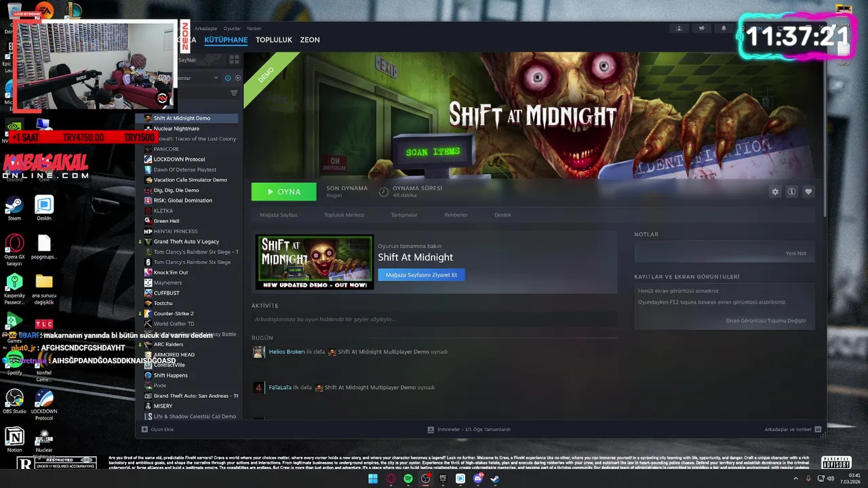868x488 pixels.
Task: Open Topluluk Merkezi link
Action: coord(344,215)
